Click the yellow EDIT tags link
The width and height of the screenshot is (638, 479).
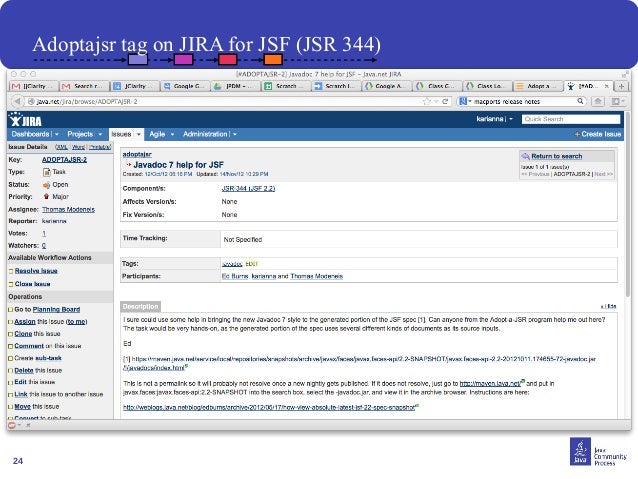252,264
